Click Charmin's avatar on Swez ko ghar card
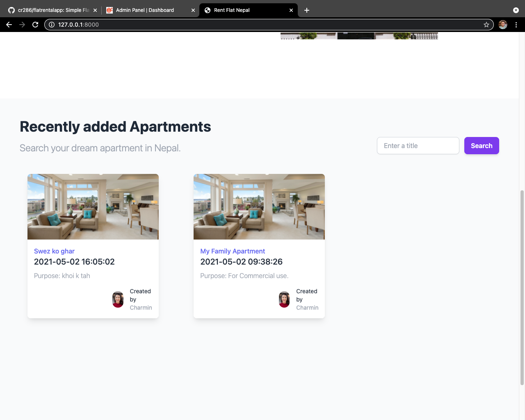The image size is (525, 420). [118, 299]
